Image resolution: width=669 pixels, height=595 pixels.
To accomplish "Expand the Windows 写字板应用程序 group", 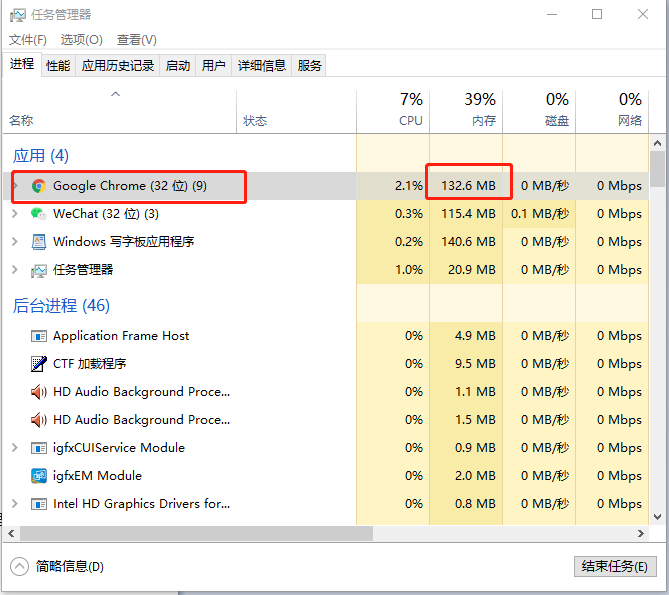I will click(15, 242).
